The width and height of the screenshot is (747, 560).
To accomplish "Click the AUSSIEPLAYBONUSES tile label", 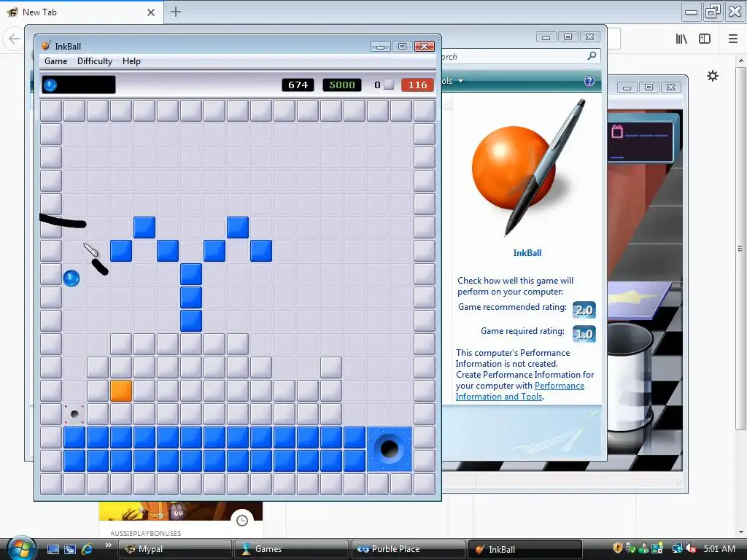I will tap(146, 533).
